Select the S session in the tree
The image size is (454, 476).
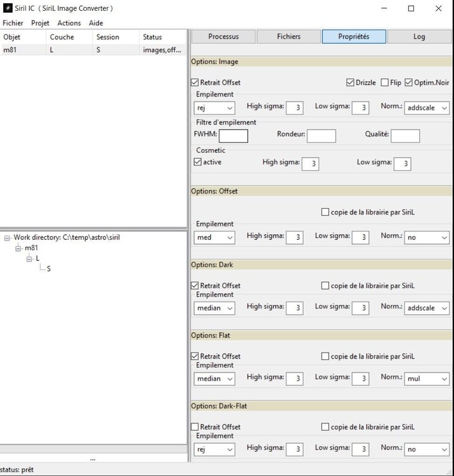click(x=49, y=268)
